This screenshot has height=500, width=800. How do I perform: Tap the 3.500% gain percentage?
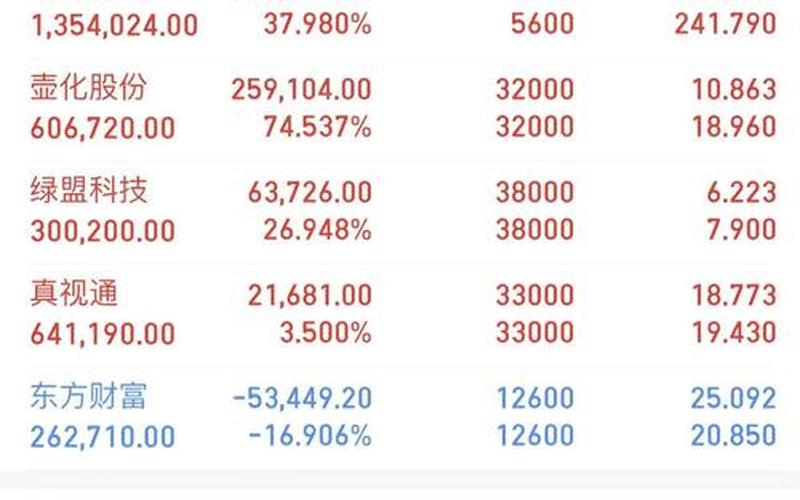pyautogui.click(x=326, y=333)
